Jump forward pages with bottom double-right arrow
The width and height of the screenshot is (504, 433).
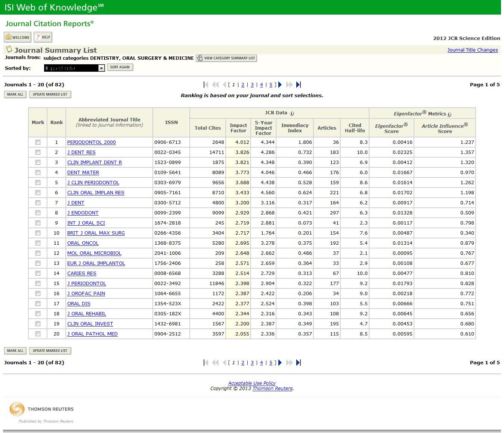[x=289, y=362]
